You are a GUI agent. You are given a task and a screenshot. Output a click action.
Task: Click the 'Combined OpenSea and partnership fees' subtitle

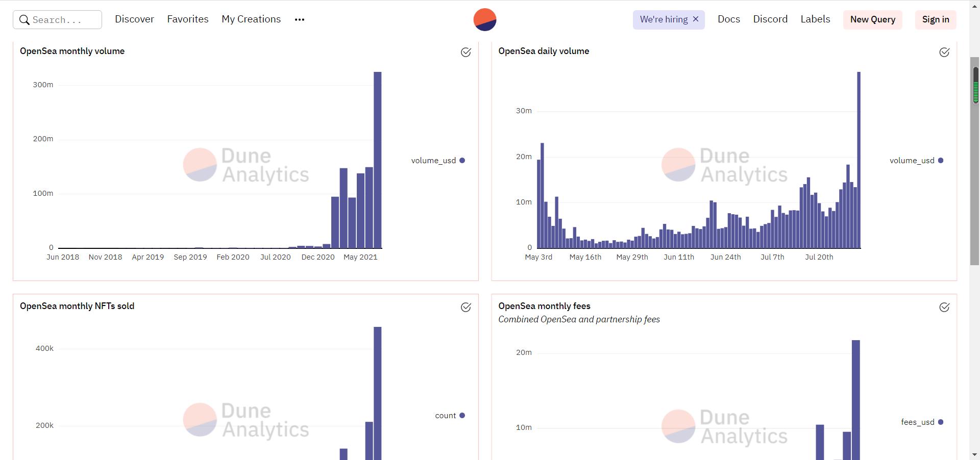click(579, 319)
